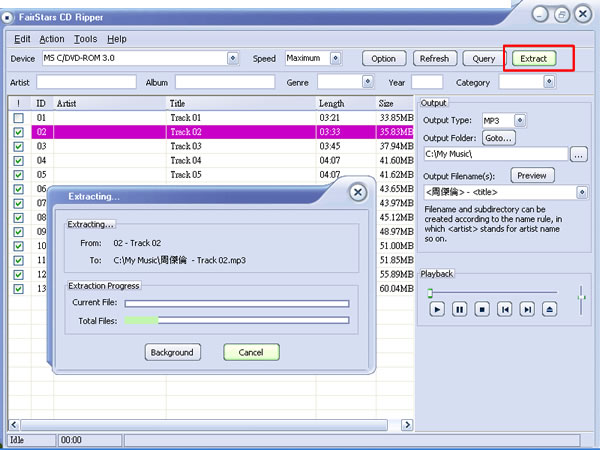600x450 pixels.
Task: Close the Extracting dialog with X icon
Action: click(357, 193)
